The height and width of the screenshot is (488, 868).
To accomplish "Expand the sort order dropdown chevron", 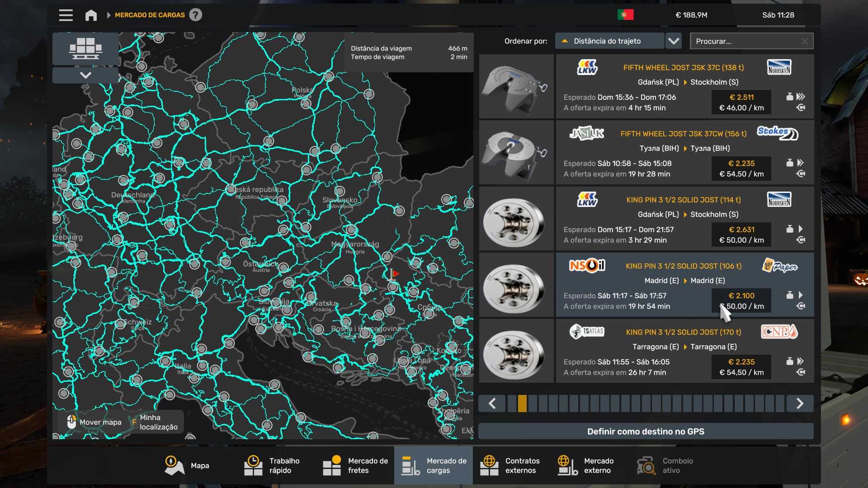I will [674, 41].
